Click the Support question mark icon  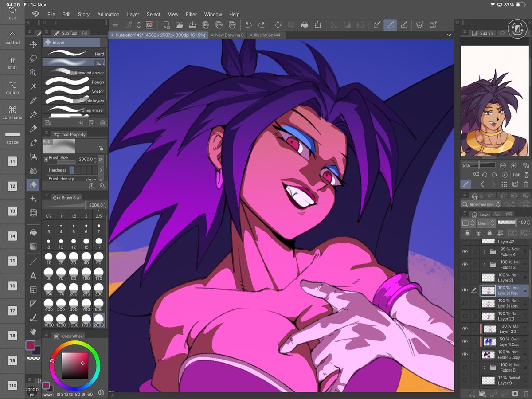(x=433, y=25)
